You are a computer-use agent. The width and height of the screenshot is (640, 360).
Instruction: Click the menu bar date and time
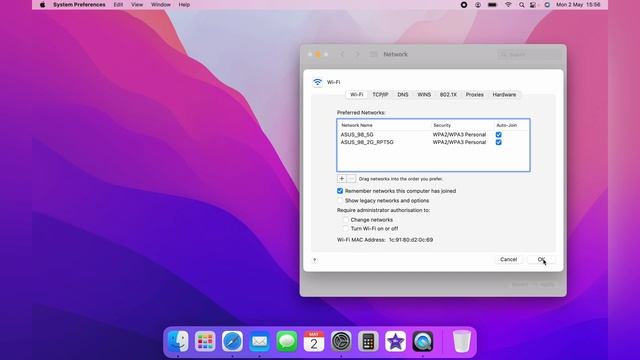click(x=578, y=5)
